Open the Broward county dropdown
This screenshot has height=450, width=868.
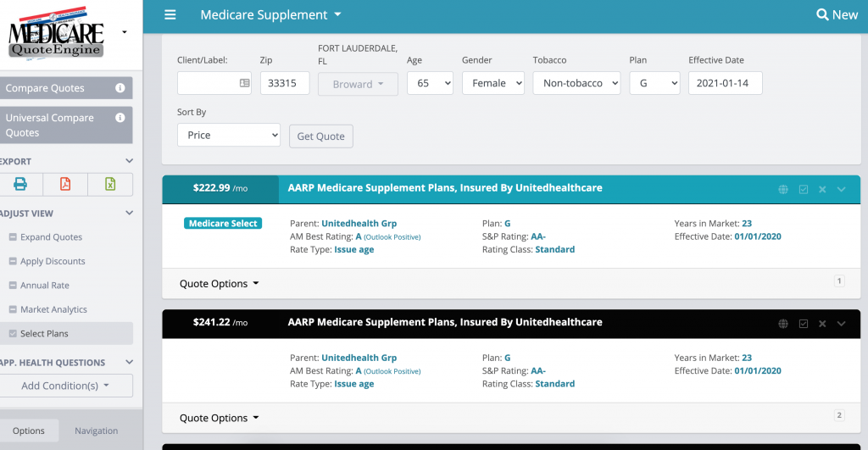click(x=358, y=84)
